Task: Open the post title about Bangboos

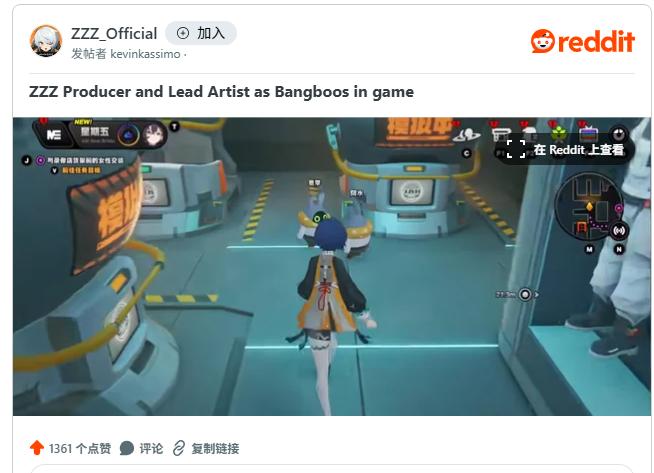Action: pyautogui.click(x=221, y=92)
